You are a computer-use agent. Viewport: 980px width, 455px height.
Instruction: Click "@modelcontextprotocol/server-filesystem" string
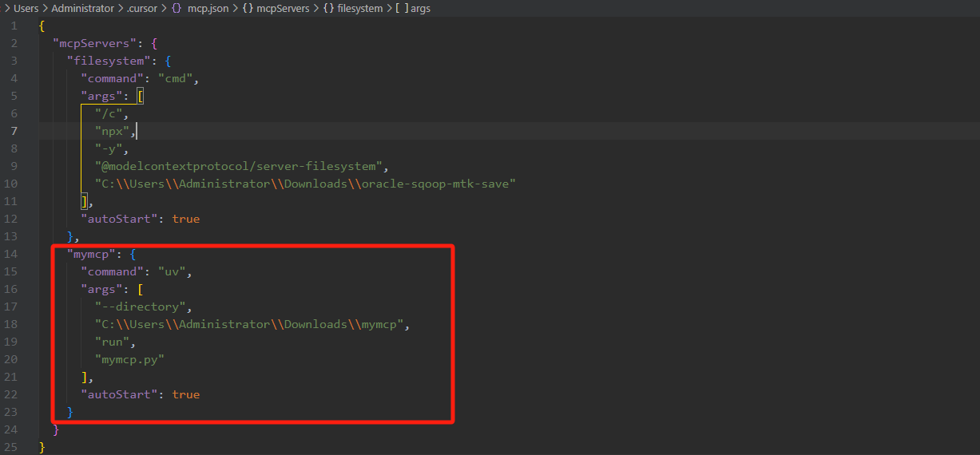(238, 166)
